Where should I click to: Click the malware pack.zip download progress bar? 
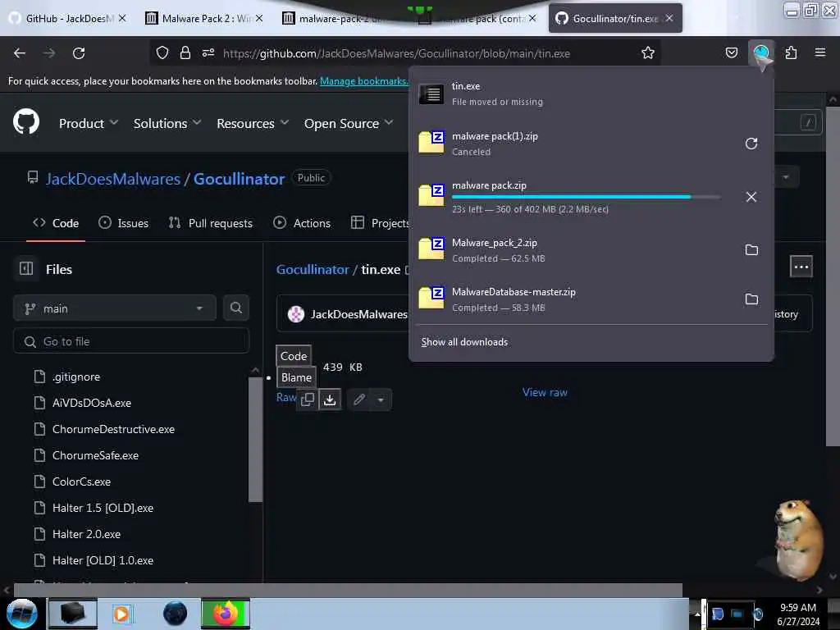[586, 197]
